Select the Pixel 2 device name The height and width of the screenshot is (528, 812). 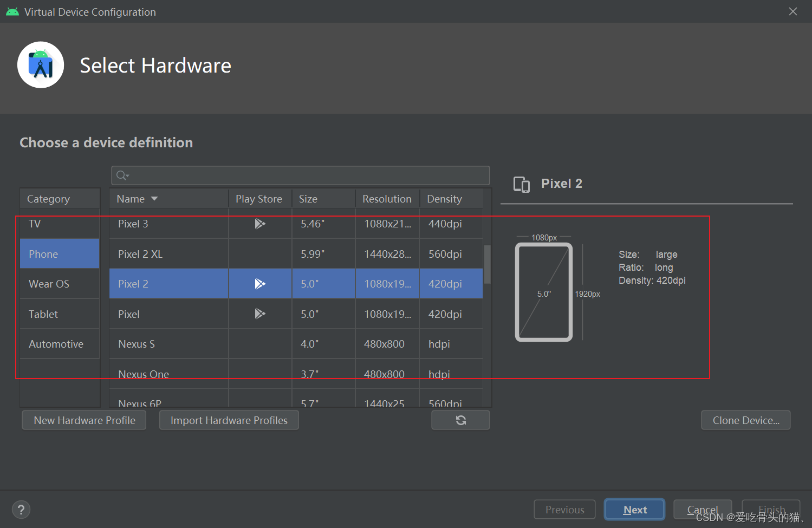133,284
